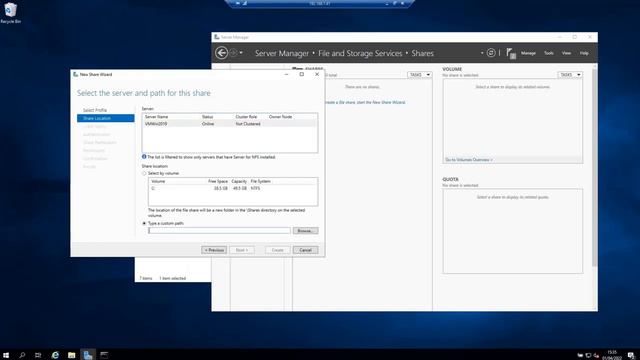Open the Volume TASKS dropdown
The image size is (640, 360).
point(570,75)
